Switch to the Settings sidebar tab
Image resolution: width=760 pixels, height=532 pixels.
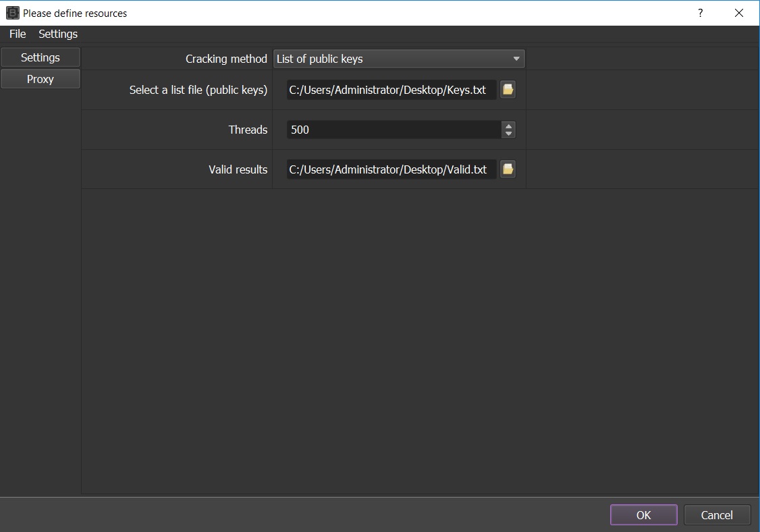click(40, 57)
